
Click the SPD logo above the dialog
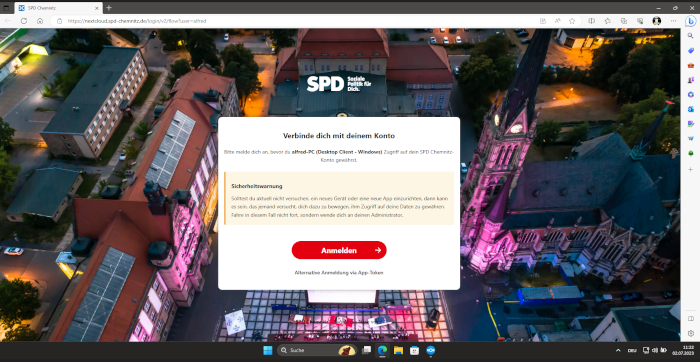[339, 83]
